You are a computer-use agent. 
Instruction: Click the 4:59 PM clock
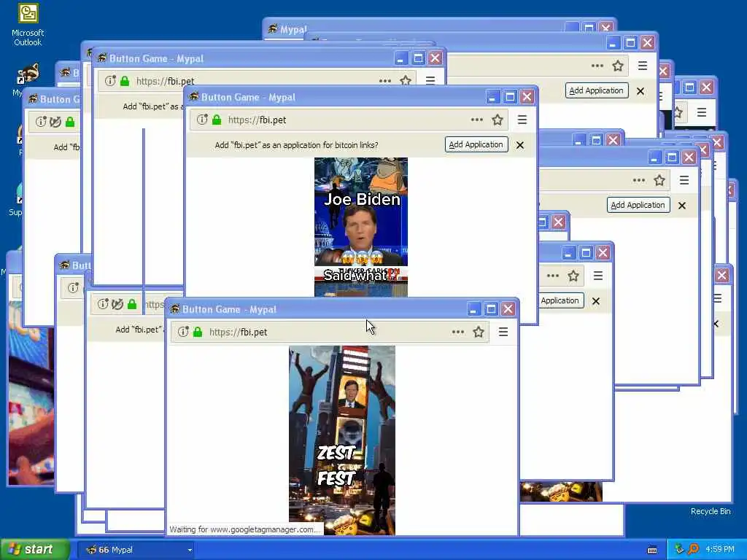(720, 549)
